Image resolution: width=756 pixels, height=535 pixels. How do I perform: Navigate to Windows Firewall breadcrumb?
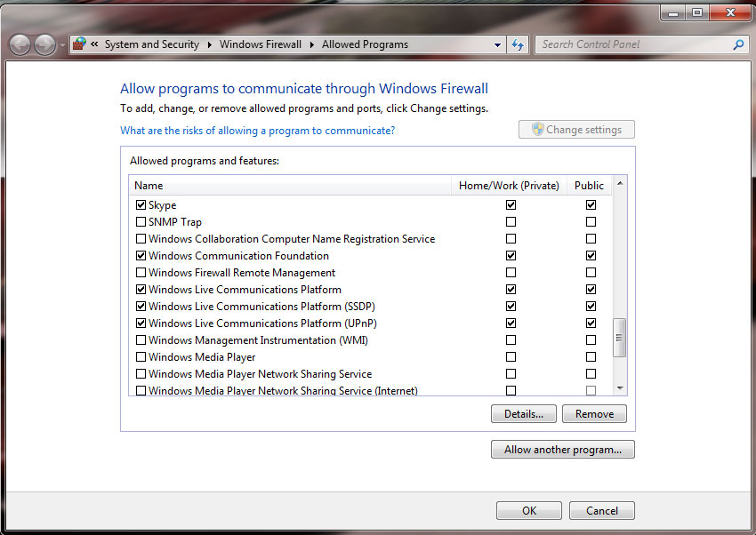tap(260, 44)
